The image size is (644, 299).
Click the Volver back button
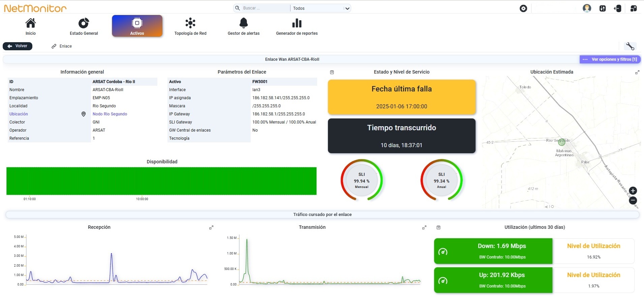(18, 46)
